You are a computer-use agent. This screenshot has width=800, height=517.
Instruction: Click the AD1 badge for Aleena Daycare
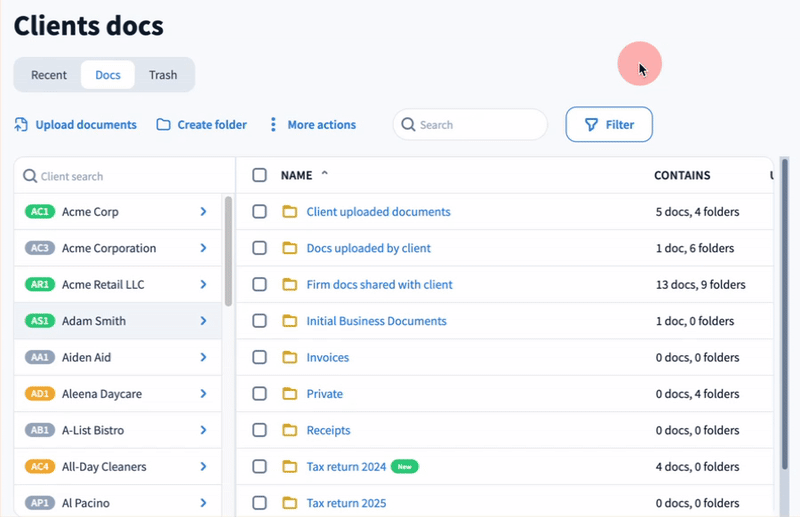39,394
